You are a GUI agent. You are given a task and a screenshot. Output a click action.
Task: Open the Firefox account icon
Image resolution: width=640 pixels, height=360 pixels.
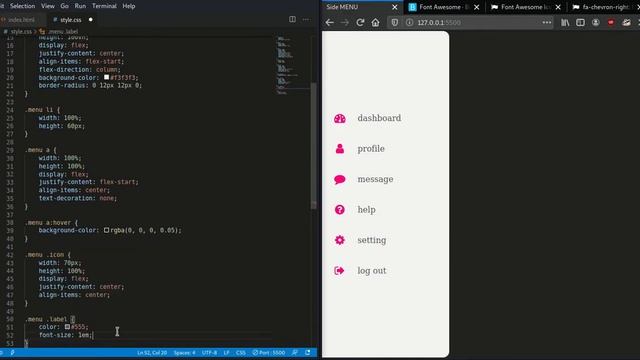click(596, 22)
